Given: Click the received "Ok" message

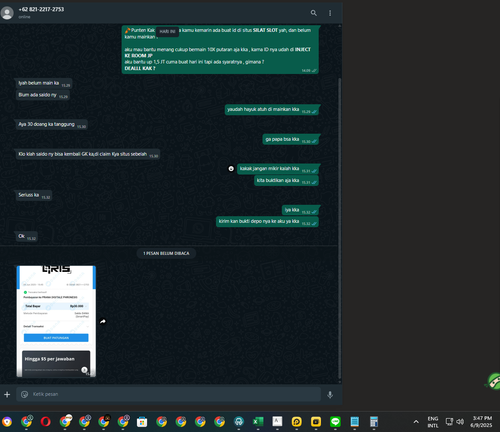Looking at the screenshot, I should 26,237.
